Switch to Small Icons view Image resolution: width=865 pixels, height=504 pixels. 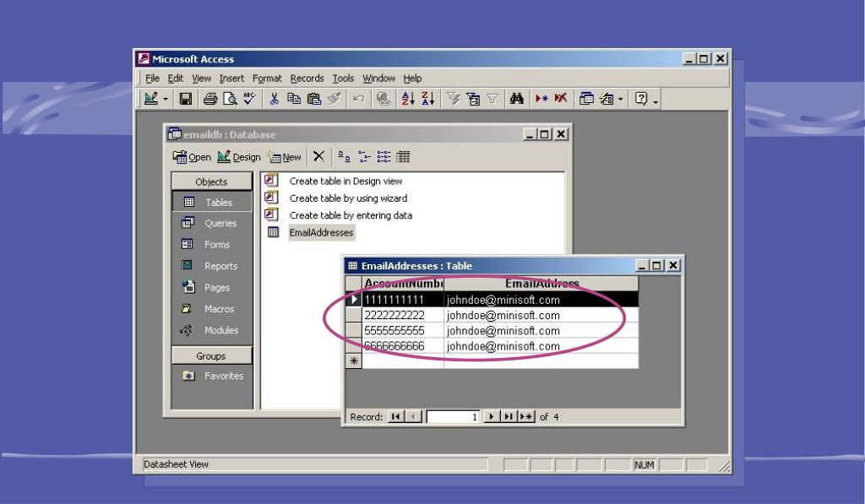pyautogui.click(x=364, y=157)
